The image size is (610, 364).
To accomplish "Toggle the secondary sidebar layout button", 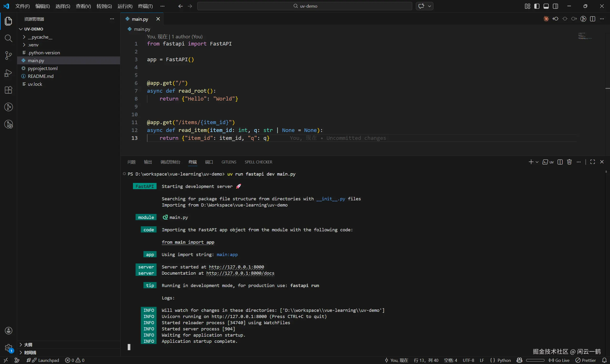I will [555, 6].
